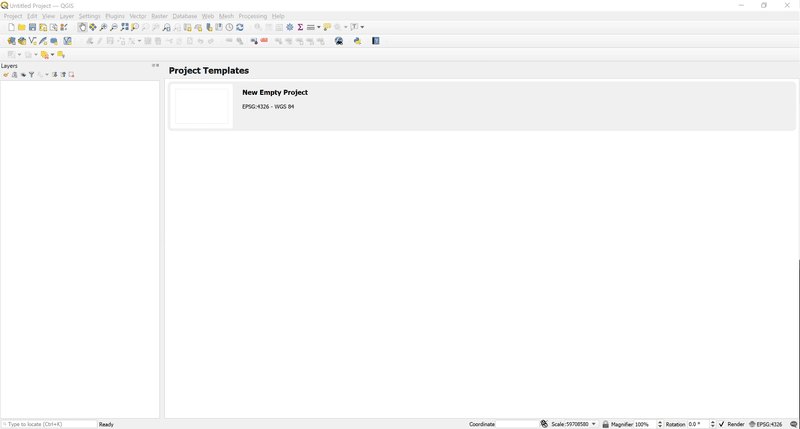The image size is (800, 429).
Task: Click Expand All icon in Layers panel
Action: pyautogui.click(x=55, y=74)
